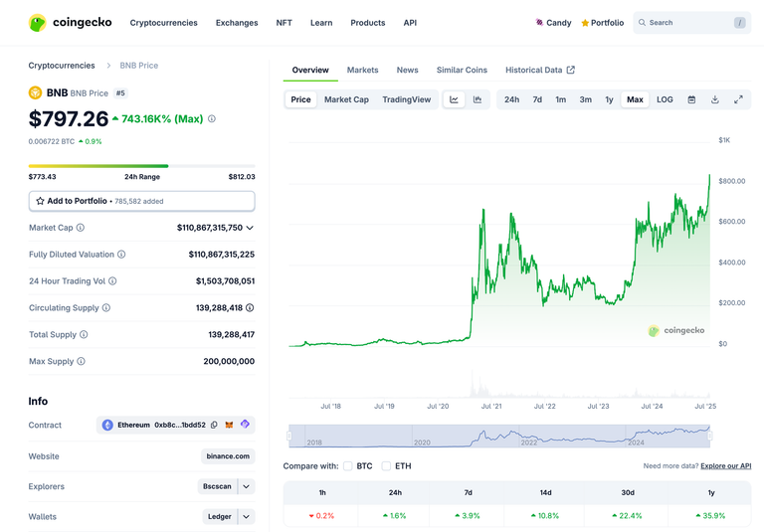764x532 pixels.
Task: Click the MetaMask fox icon
Action: (229, 425)
